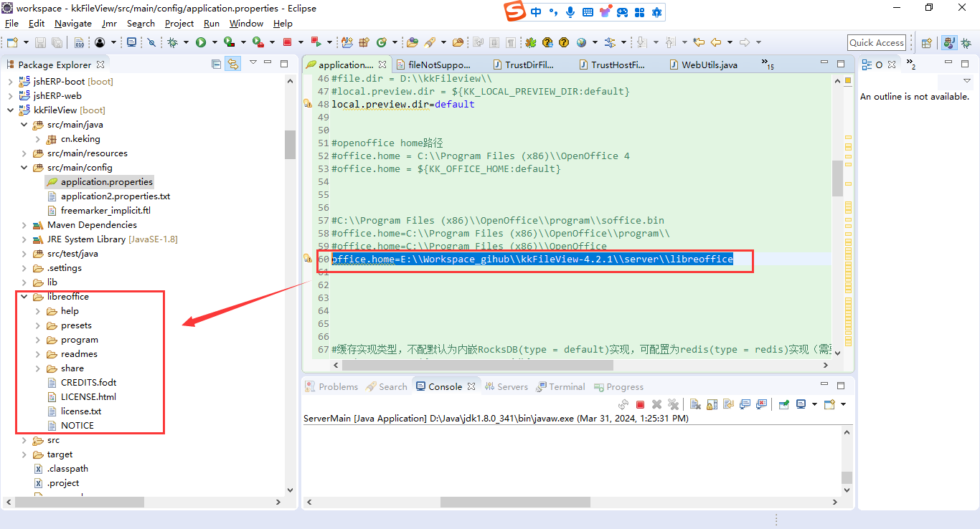The height and width of the screenshot is (529, 980).
Task: Expand the cn.keking package
Action: pos(37,139)
